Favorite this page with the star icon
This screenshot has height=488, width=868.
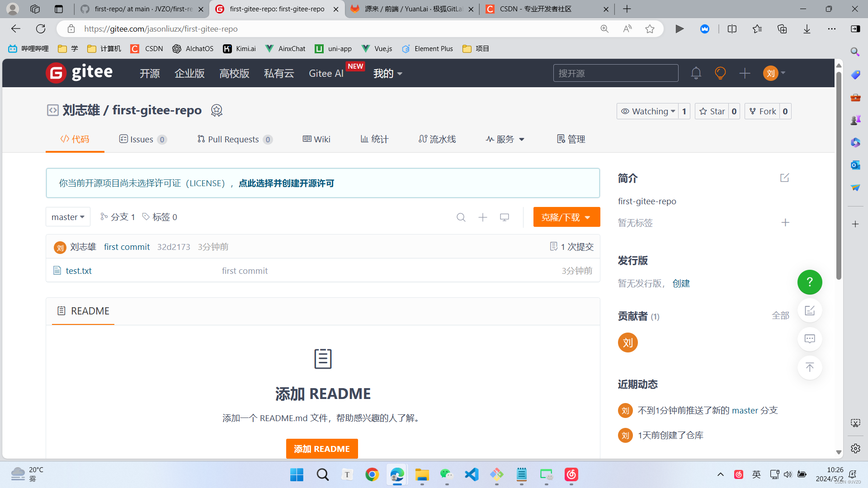point(650,29)
